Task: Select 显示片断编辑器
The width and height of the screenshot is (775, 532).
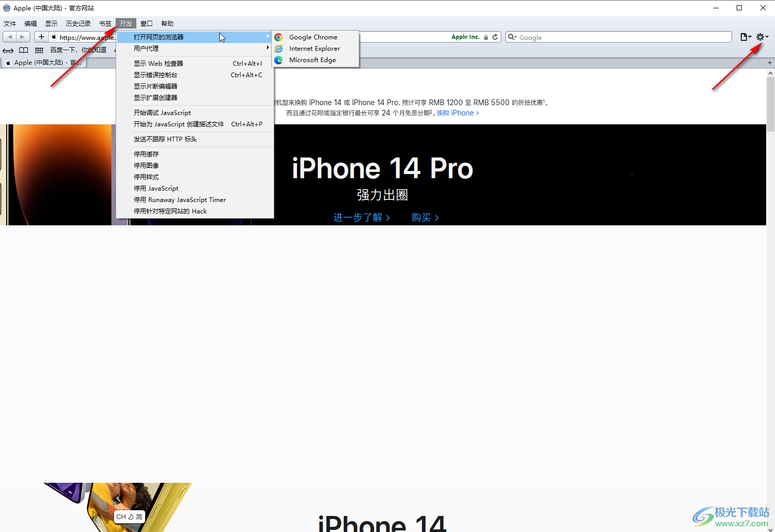Action: click(194, 87)
